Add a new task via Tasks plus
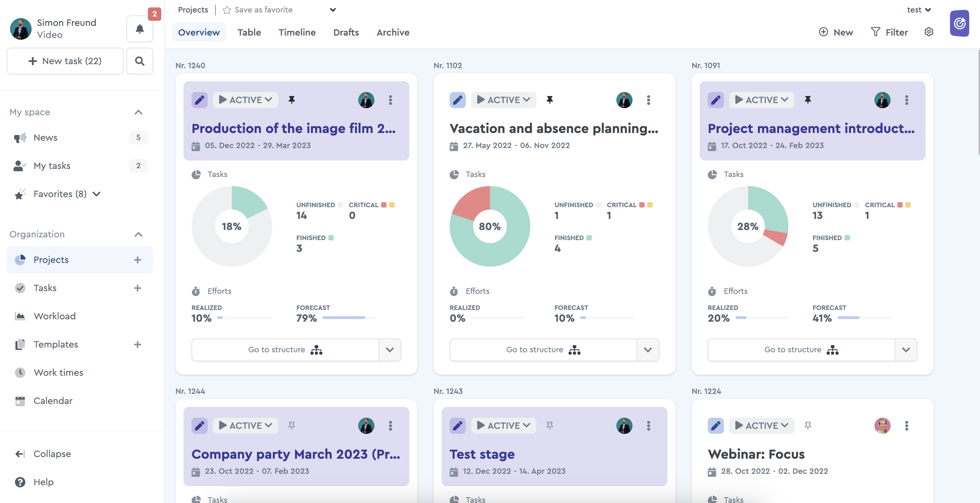This screenshot has height=503, width=980. [x=138, y=288]
